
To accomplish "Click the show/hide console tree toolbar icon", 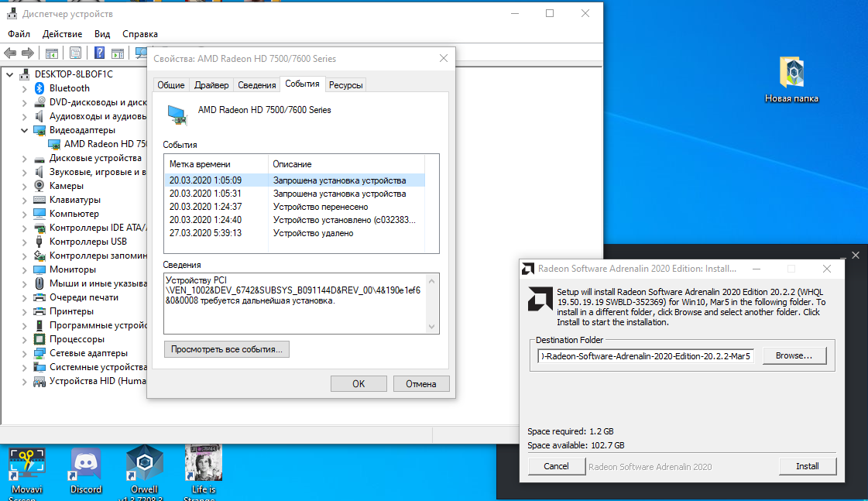I will pyautogui.click(x=51, y=53).
